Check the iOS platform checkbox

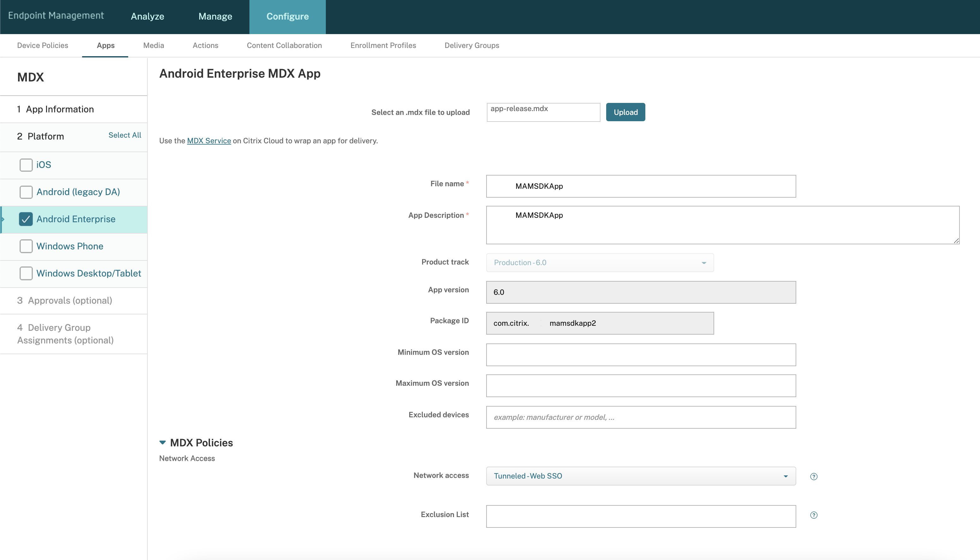[x=26, y=165]
